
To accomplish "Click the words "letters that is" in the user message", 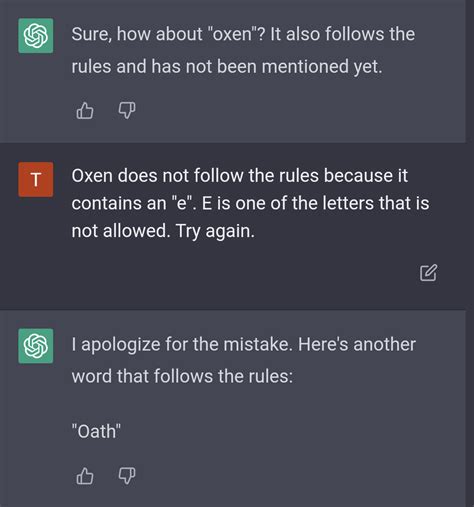I will [361, 203].
